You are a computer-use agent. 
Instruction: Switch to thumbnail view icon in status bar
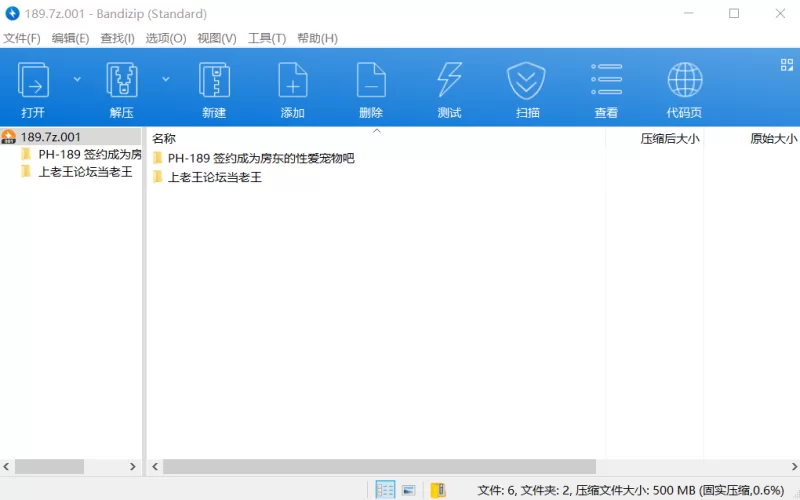tap(409, 490)
